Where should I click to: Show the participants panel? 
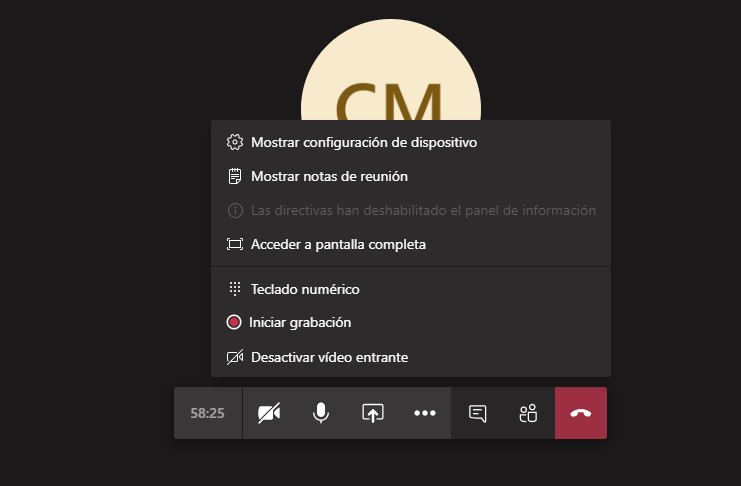tap(528, 413)
